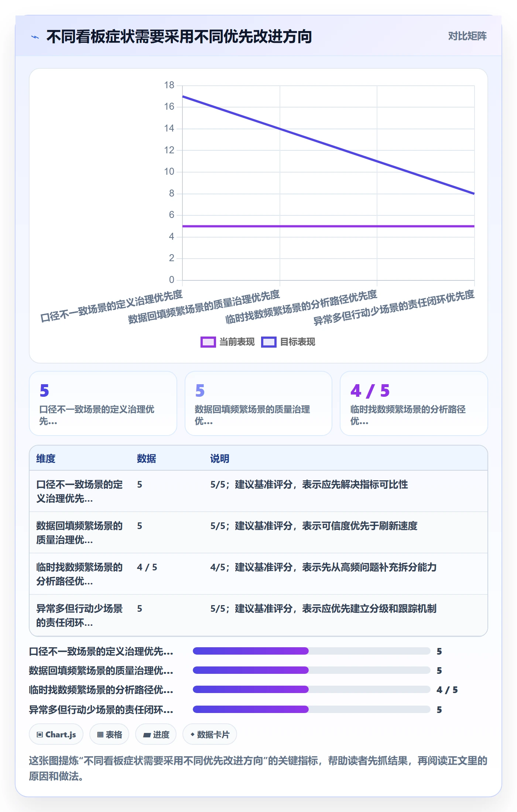The width and height of the screenshot is (517, 812).
Task: Click the 说明 column header
Action: [220, 458]
